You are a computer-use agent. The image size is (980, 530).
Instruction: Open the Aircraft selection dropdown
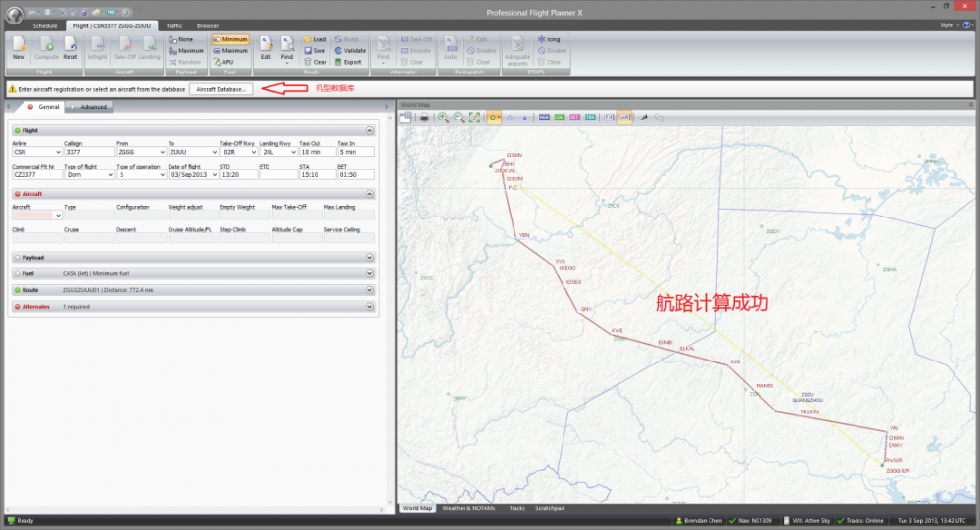tap(58, 215)
